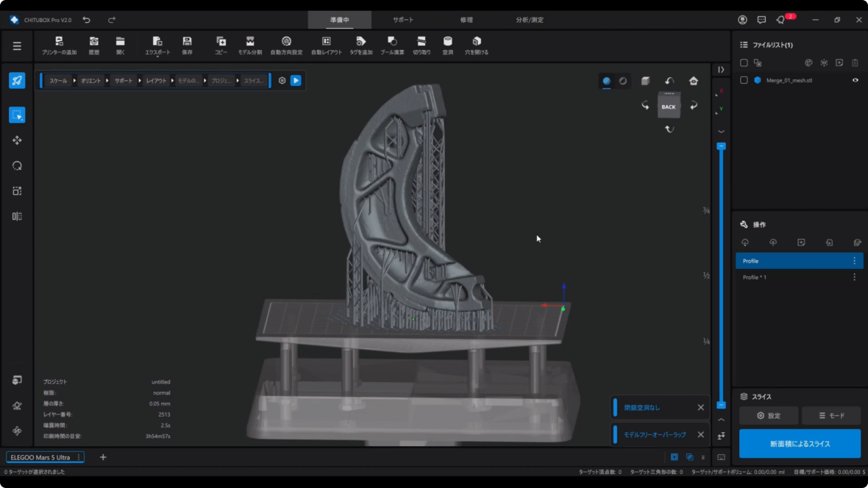Open slice 設定 (Settings) button
Screen dimensions: 868x488
(769, 416)
